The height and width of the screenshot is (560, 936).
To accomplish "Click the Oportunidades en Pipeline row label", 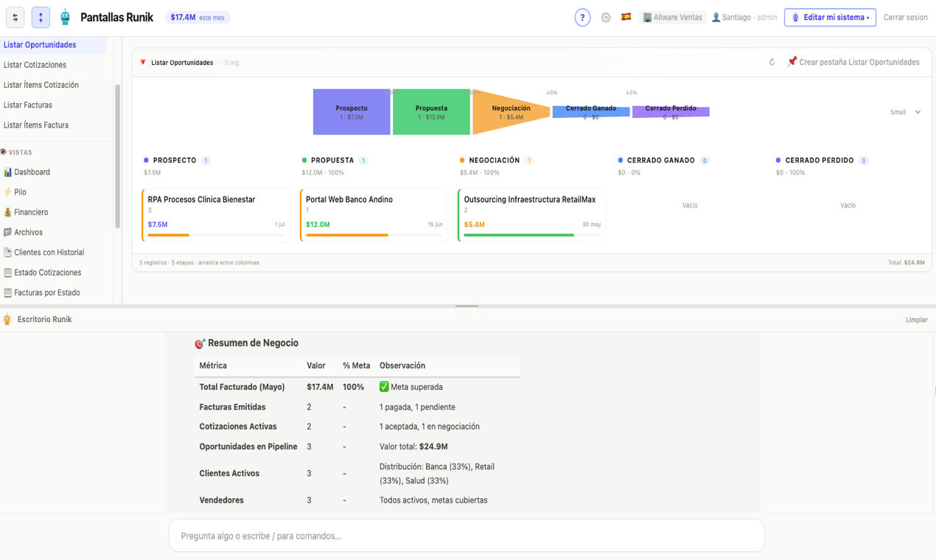I will tap(248, 447).
